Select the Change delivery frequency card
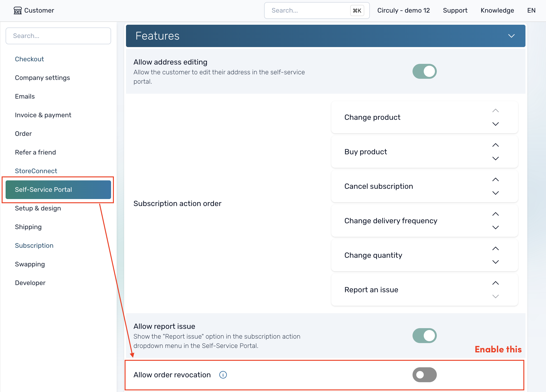Viewport: 546px width, 392px height. coord(424,221)
